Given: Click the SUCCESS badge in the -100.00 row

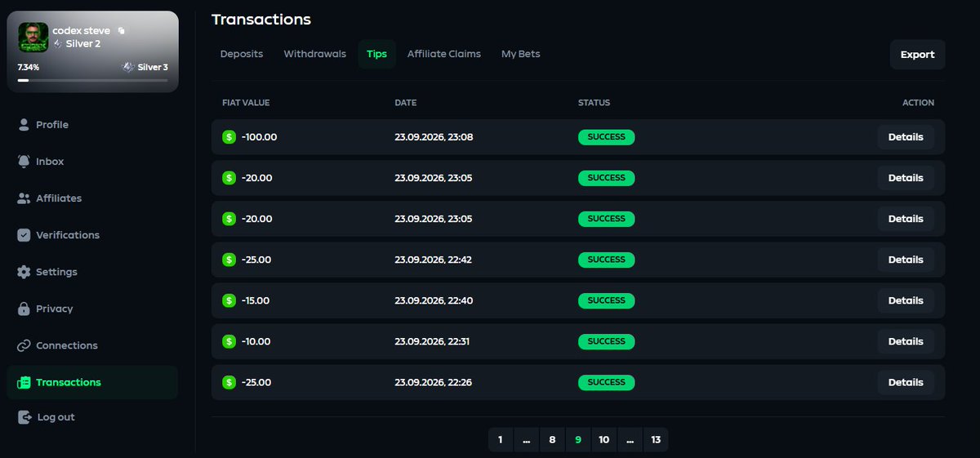Looking at the screenshot, I should pyautogui.click(x=606, y=137).
